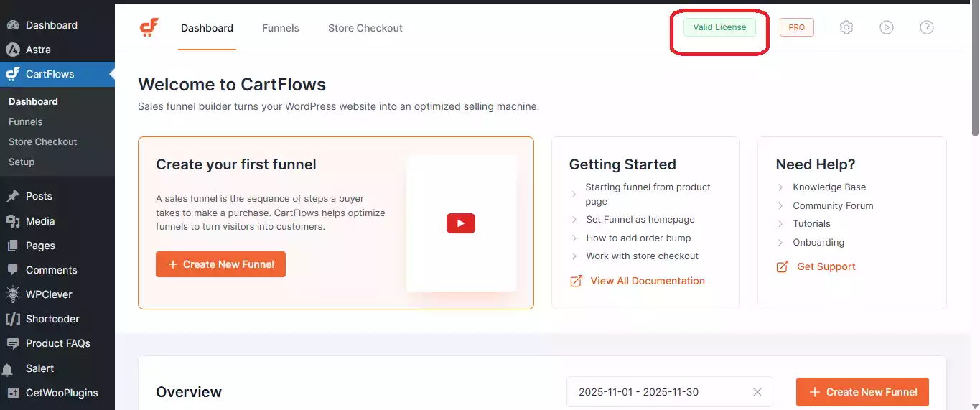Click the Product FAQs icon
980x410 pixels.
[12, 343]
